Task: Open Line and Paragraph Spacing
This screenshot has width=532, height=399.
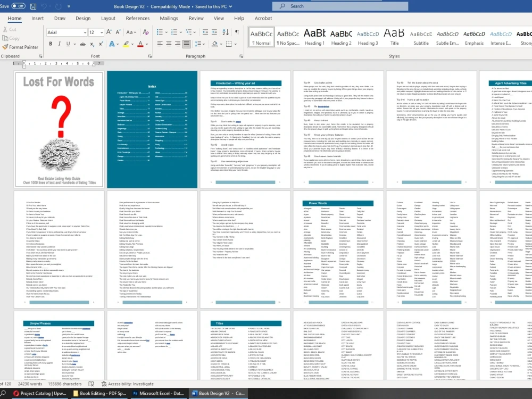Action: (x=198, y=44)
